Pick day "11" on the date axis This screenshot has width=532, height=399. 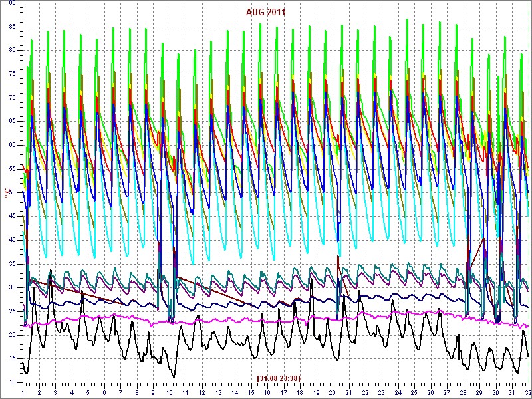tap(186, 392)
